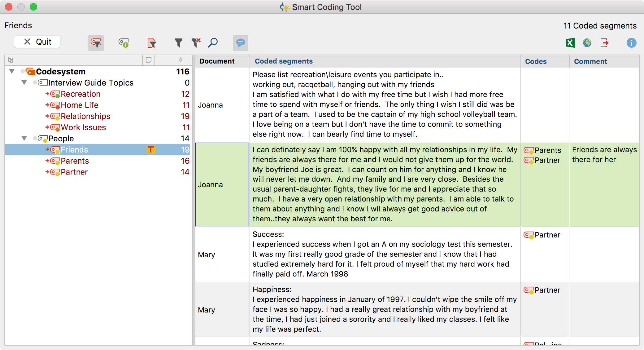The image size is (644, 350).
Task: Click the orange T memo on Friends
Action: (x=150, y=149)
